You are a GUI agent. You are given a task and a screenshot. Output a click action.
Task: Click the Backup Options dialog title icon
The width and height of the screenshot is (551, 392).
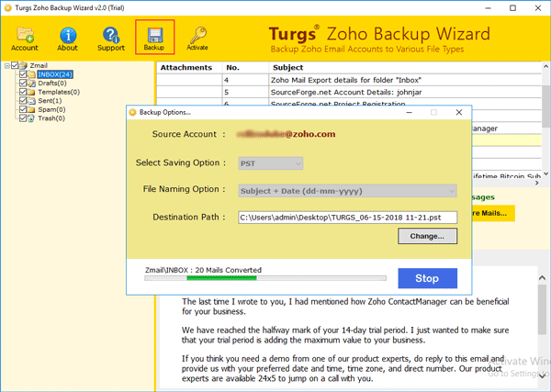(x=133, y=112)
